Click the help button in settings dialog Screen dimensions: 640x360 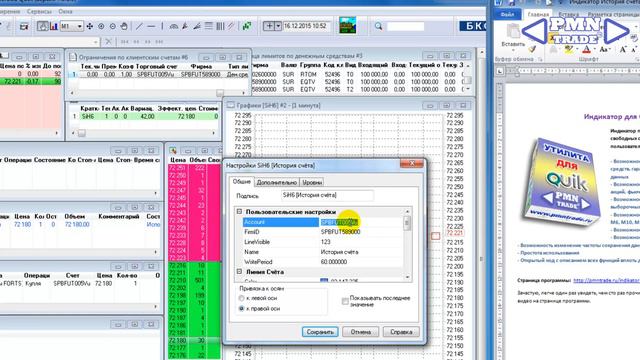401,332
